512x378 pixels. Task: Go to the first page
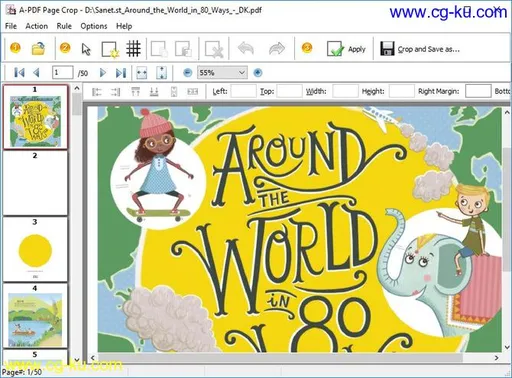19,72
